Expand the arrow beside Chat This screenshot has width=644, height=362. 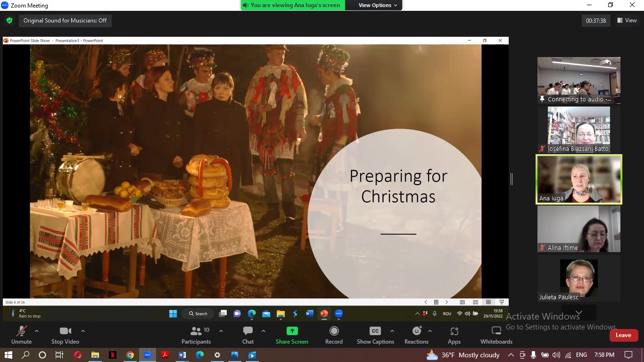pyautogui.click(x=263, y=331)
